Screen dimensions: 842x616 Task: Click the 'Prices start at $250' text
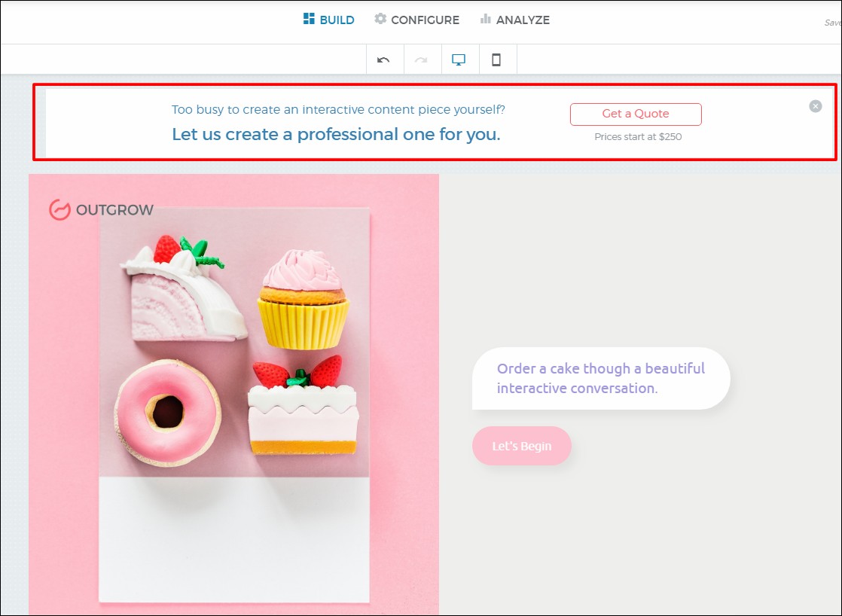(x=637, y=137)
